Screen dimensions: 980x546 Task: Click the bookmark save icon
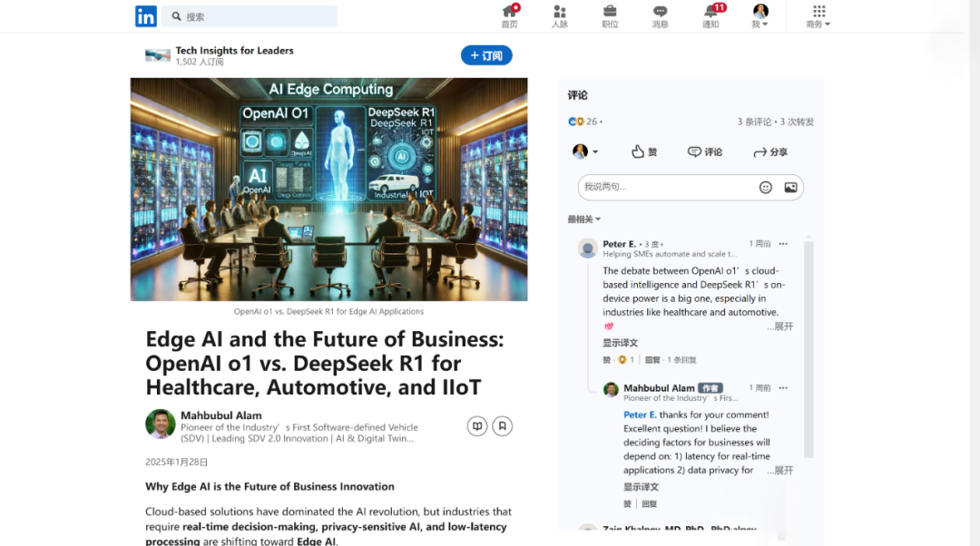(x=503, y=426)
